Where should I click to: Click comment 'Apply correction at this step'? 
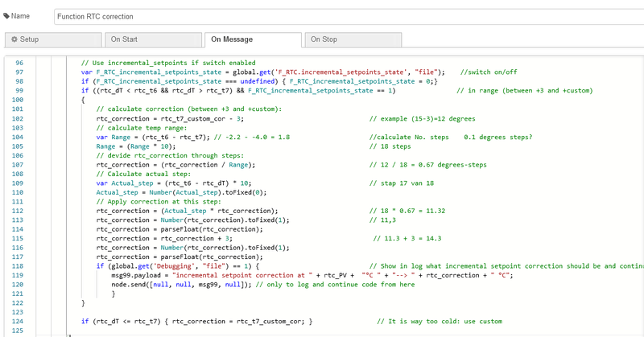click(x=159, y=202)
